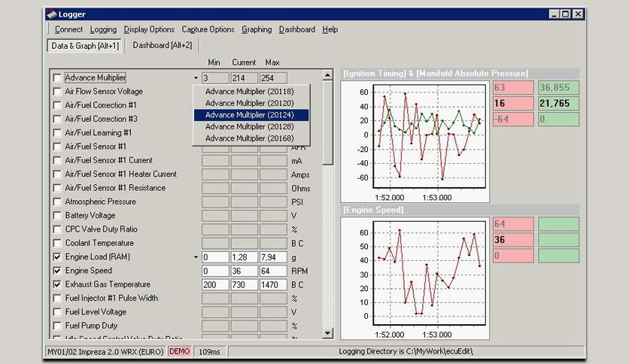629x364 pixels.
Task: Open the Capture Options menu
Action: coord(208,29)
